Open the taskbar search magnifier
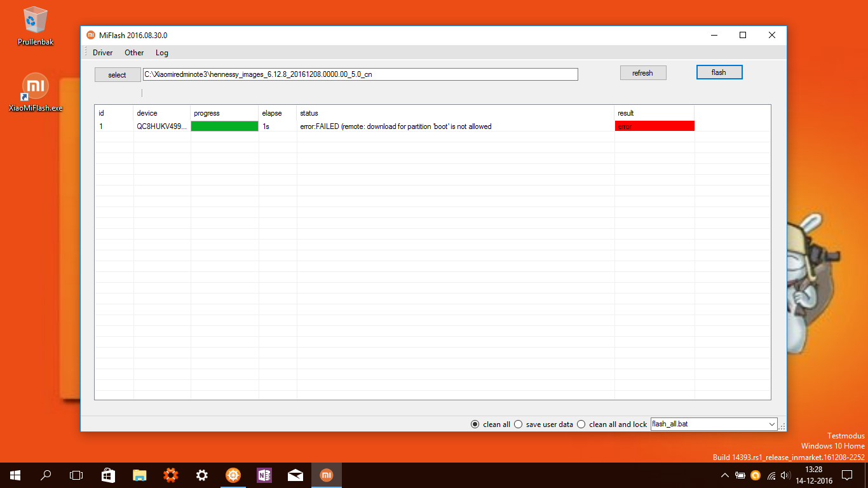This screenshot has width=868, height=488. [x=46, y=475]
